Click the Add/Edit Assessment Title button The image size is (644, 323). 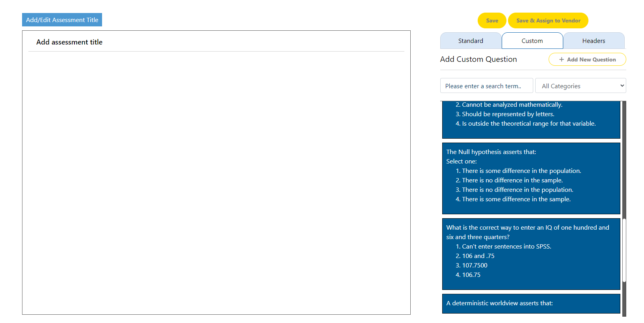pos(62,20)
